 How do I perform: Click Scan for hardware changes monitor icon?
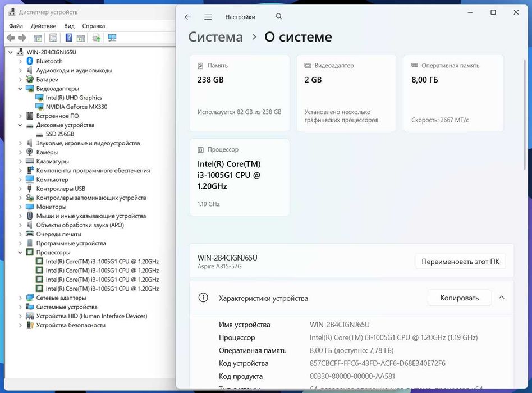coord(112,38)
